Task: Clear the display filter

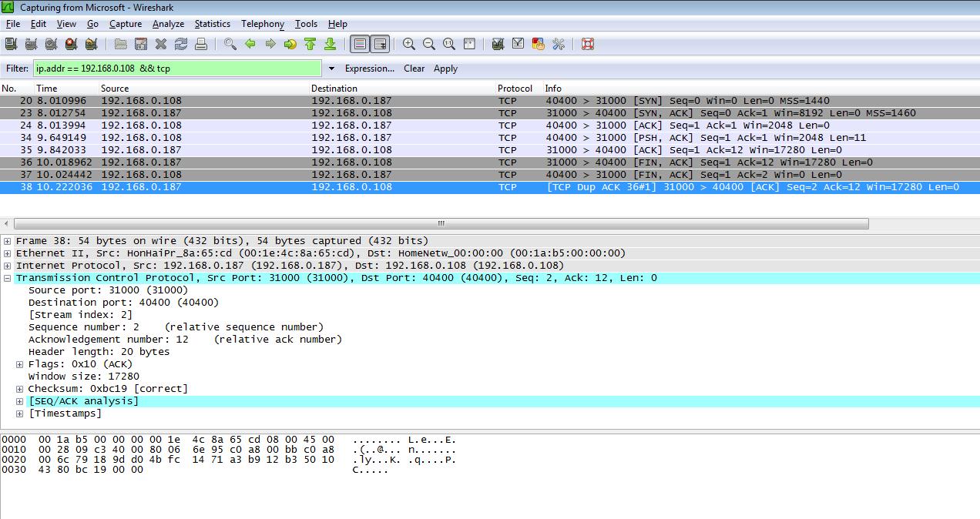Action: (x=414, y=69)
